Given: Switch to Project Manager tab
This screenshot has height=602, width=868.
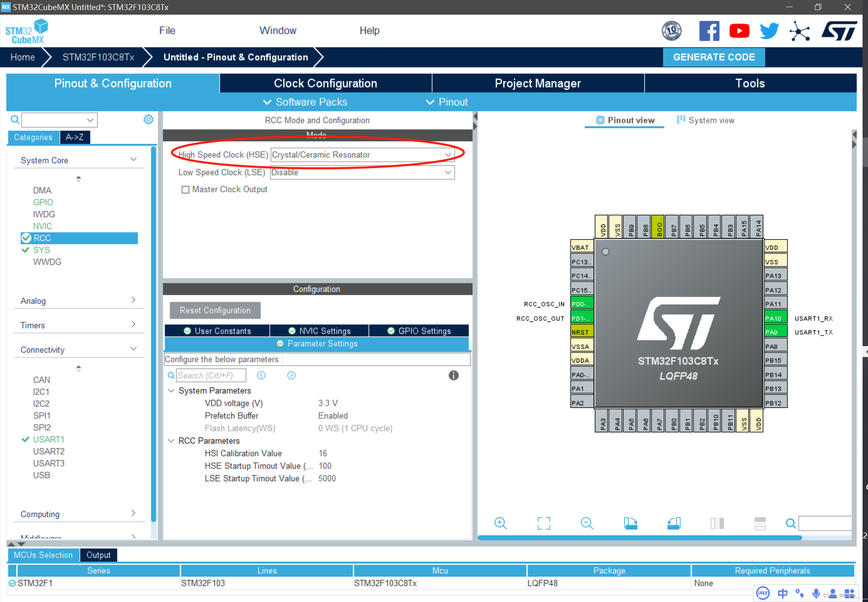Looking at the screenshot, I should click(x=538, y=83).
